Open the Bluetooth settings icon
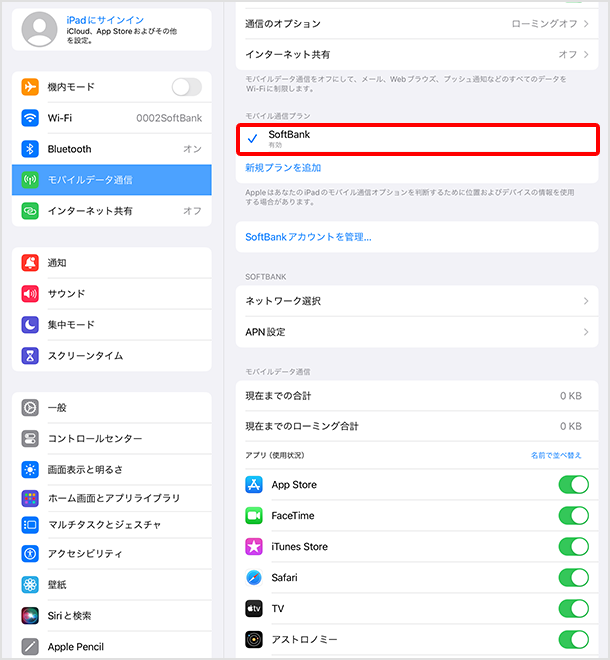 30,149
